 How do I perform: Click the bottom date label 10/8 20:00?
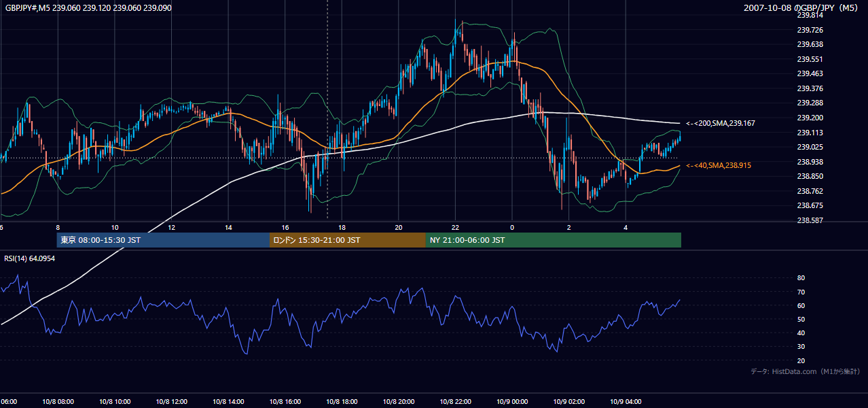point(399,402)
